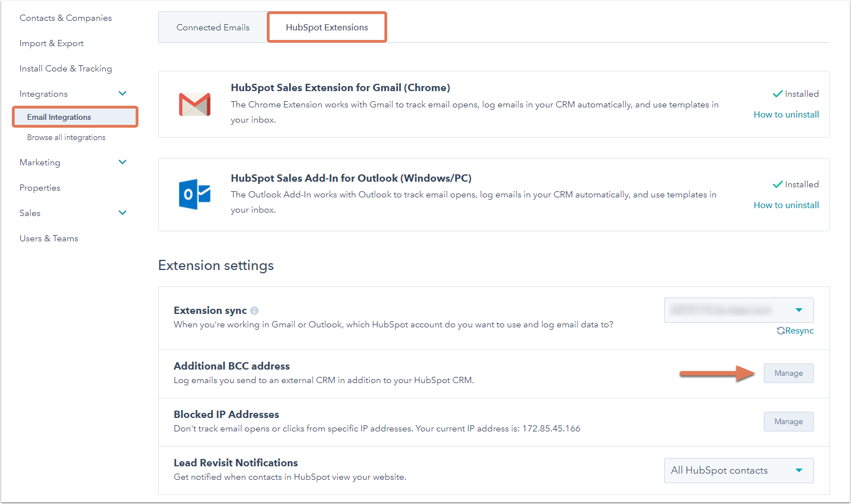Manage the Additional BCC address
The image size is (851, 504).
tap(788, 373)
